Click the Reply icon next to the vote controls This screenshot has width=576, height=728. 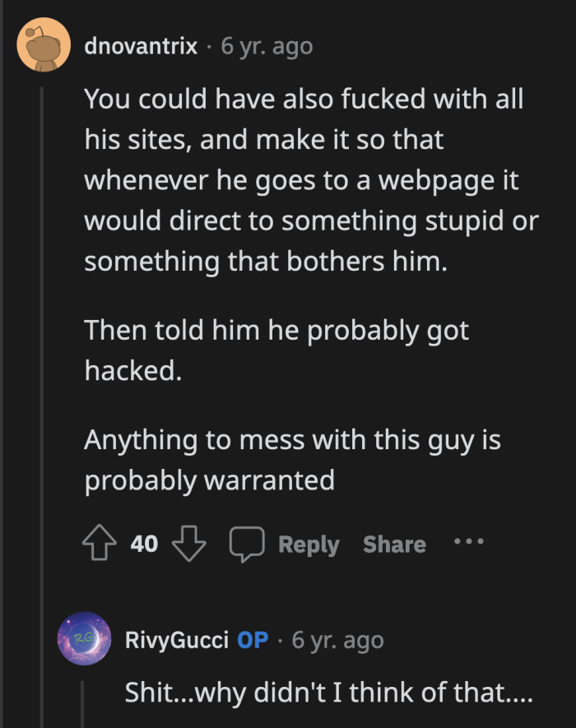point(309,543)
